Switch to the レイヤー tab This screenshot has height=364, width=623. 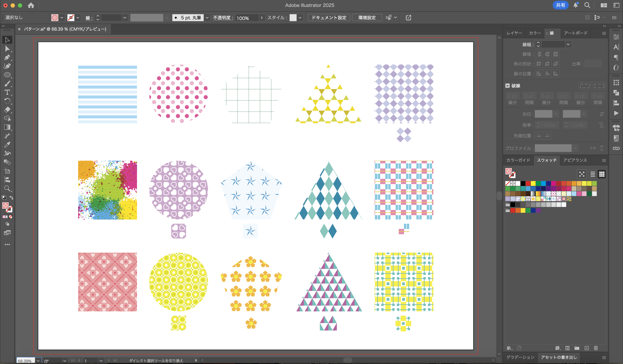click(514, 33)
